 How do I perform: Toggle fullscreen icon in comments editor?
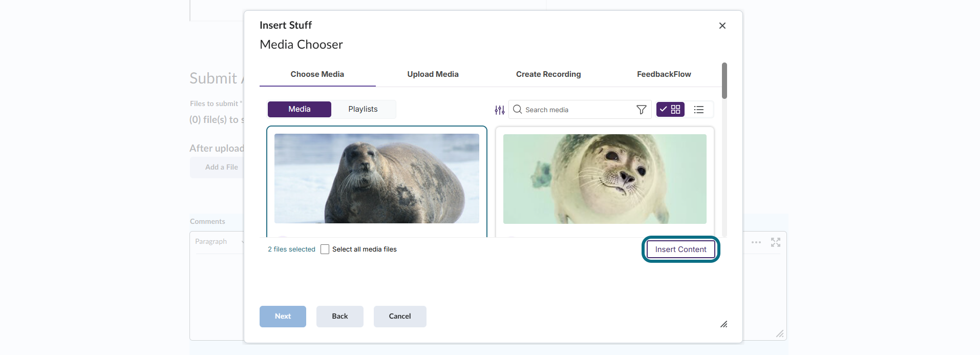click(776, 242)
